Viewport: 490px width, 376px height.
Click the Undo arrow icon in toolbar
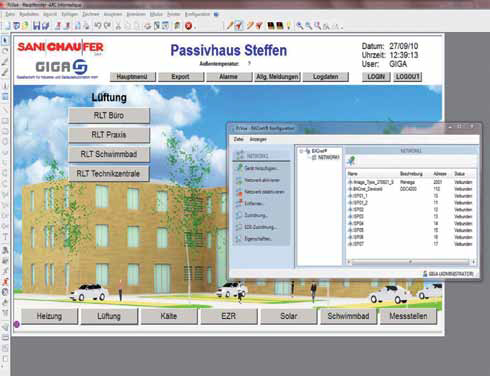[x=98, y=26]
